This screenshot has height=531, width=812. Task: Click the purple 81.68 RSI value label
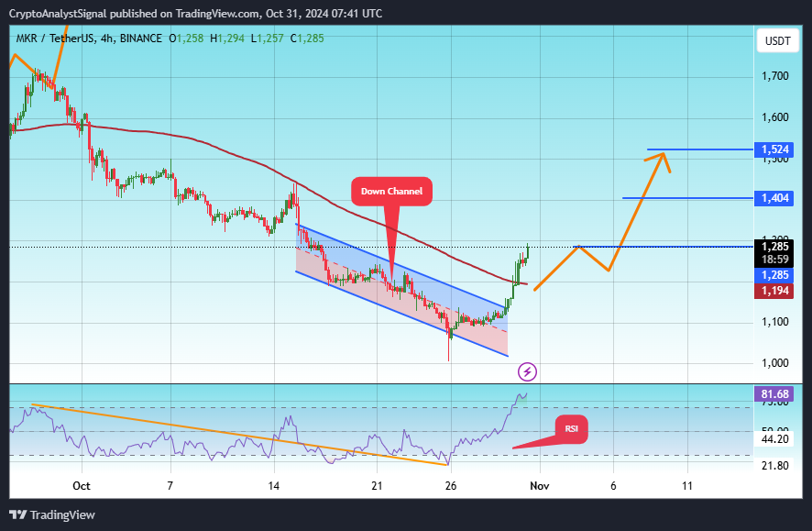(x=774, y=394)
